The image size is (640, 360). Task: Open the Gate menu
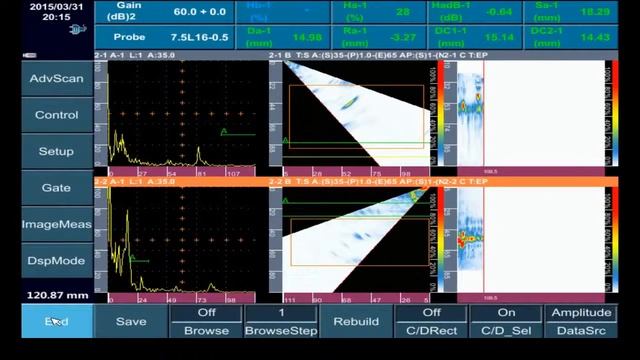tap(57, 188)
